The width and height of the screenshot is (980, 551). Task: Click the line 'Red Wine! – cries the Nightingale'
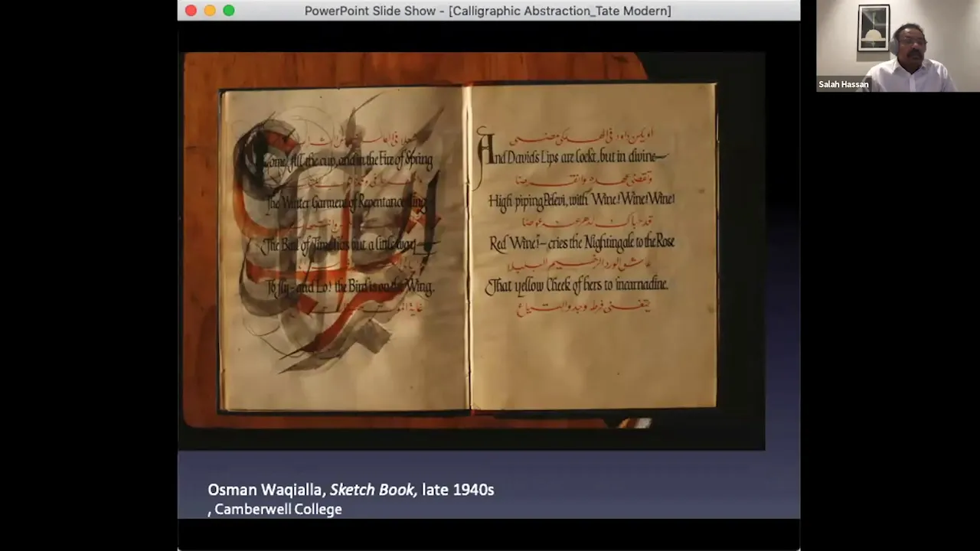[582, 243]
